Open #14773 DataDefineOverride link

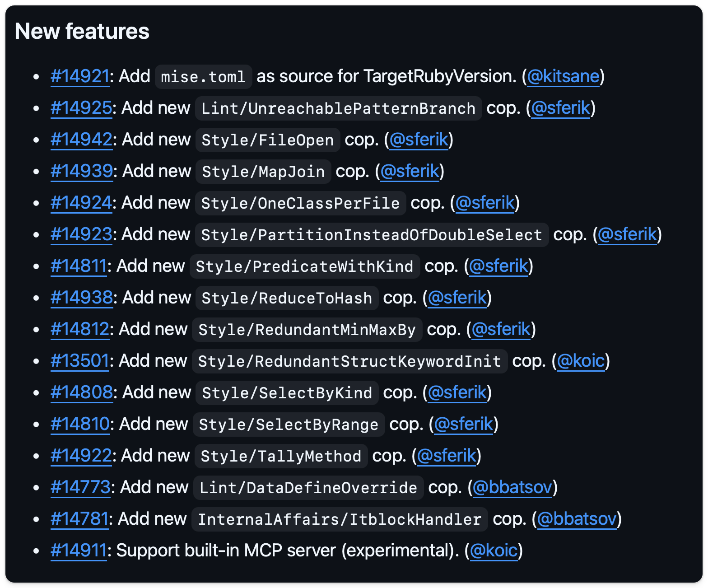tap(80, 487)
